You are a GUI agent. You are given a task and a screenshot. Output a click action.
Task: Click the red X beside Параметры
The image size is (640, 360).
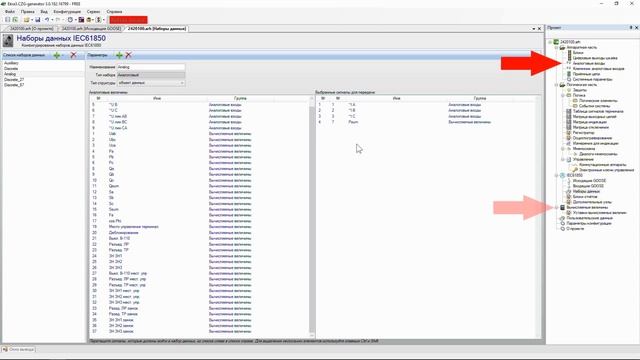click(129, 55)
